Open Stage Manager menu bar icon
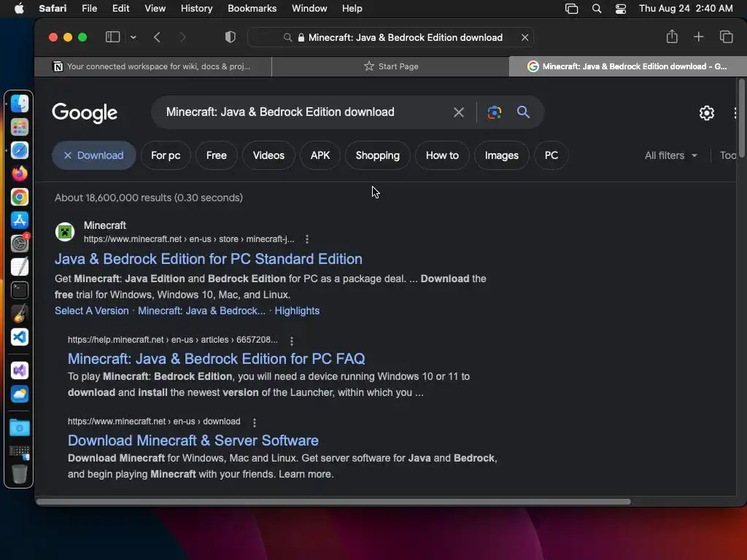Screen dimensions: 747x560 [571, 9]
